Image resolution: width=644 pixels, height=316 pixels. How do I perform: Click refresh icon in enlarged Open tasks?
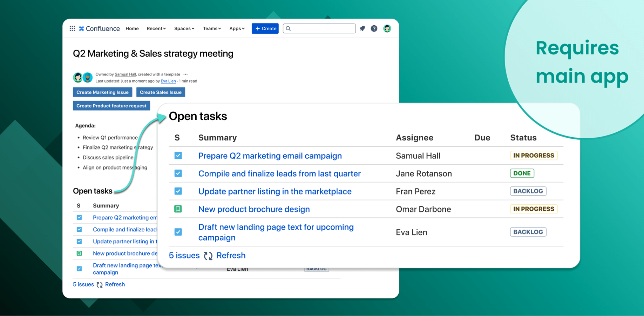tap(208, 256)
